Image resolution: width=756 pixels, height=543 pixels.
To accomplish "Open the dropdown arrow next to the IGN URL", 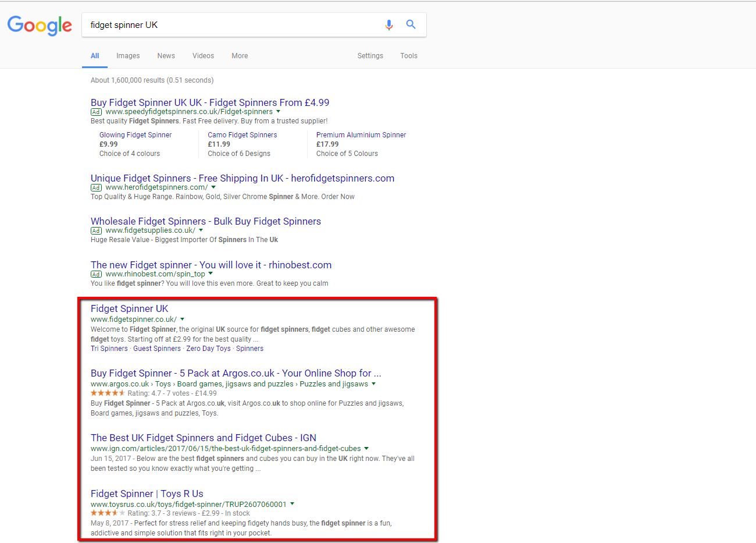I will tap(367, 448).
